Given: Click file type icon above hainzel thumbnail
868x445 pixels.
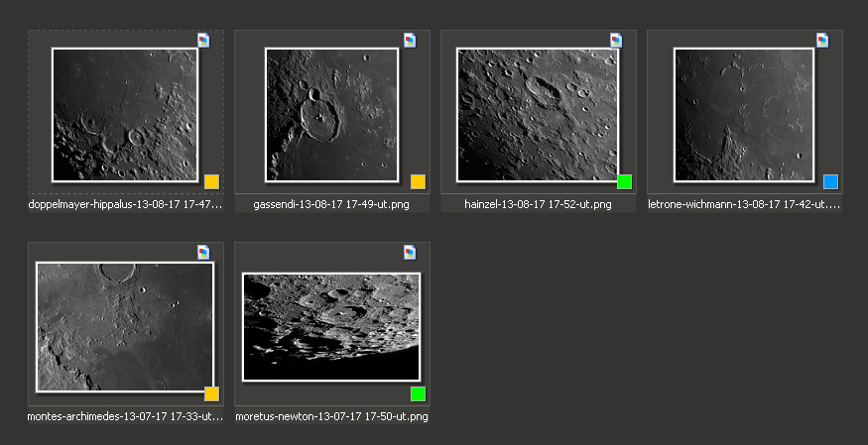Looking at the screenshot, I should (616, 40).
